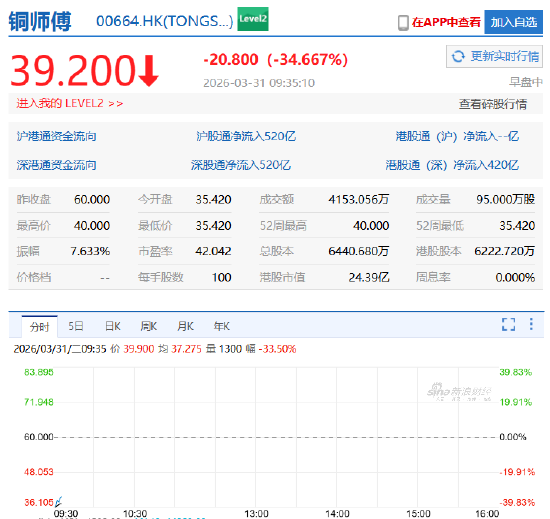Click 港股通(沪)净流入--亿 link
The width and height of the screenshot is (550, 519).
457,136
